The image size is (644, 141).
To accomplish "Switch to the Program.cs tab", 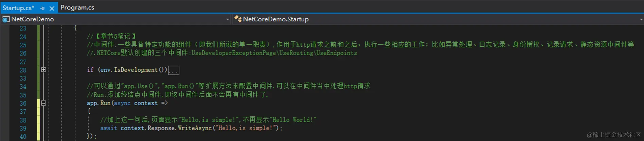I will coord(77,7).
